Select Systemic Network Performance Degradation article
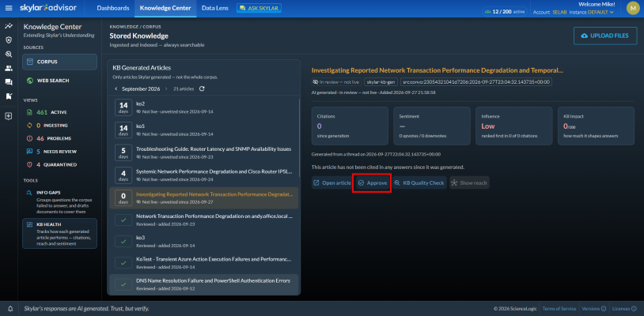Viewport: 644px width, 316px height. [203, 175]
